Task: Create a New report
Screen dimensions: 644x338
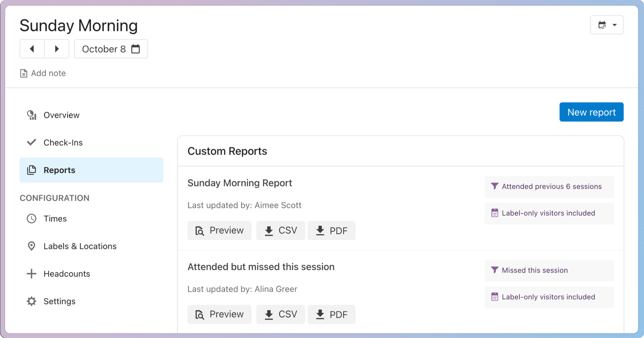Action: coord(591,112)
